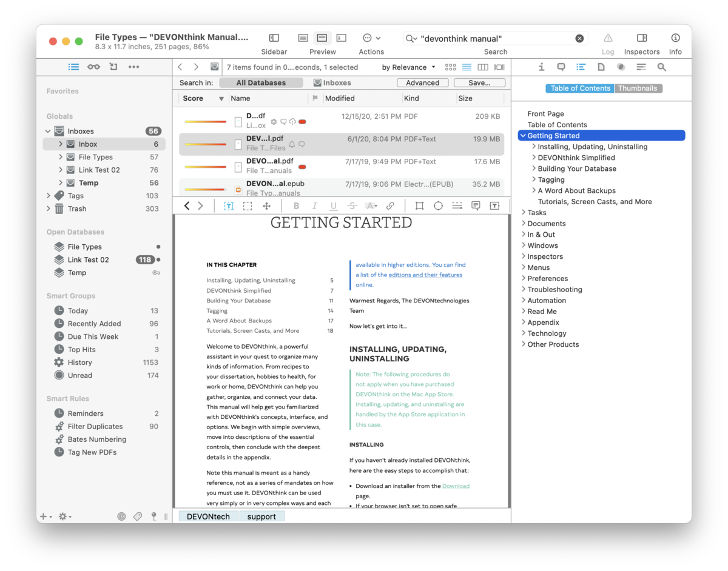
Task: Go forward in the item list navigation
Action: [x=196, y=67]
